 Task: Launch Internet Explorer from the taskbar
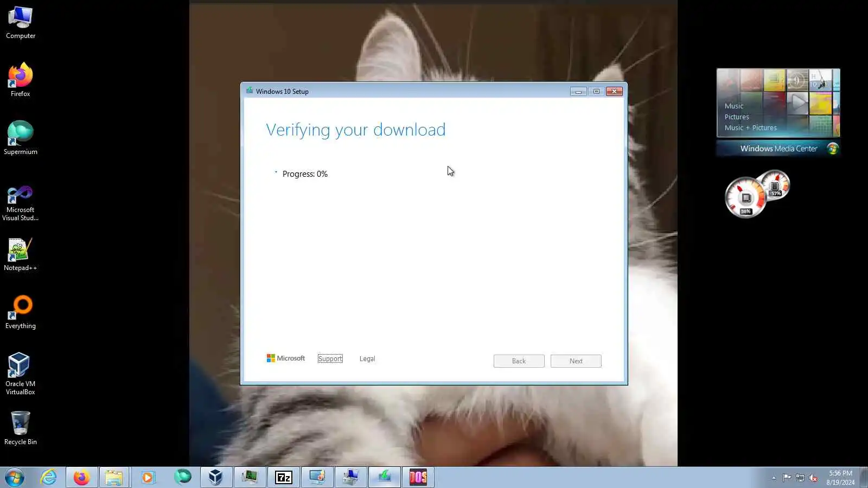(x=49, y=477)
